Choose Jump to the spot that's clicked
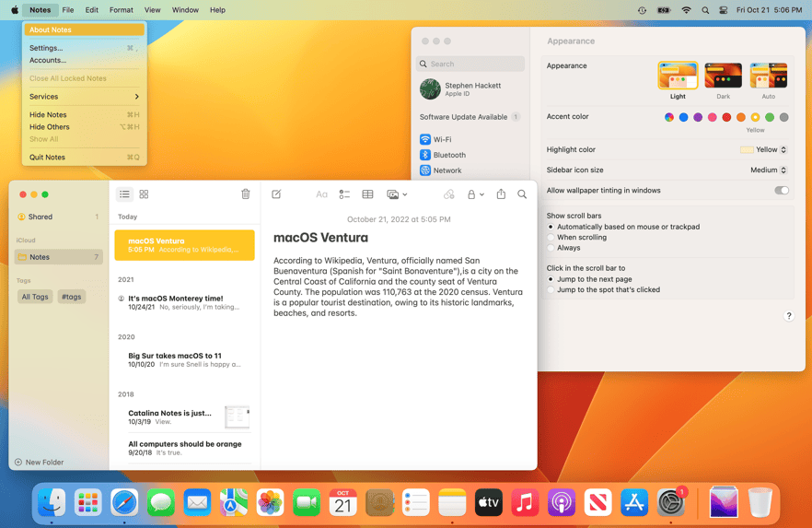 551,289
